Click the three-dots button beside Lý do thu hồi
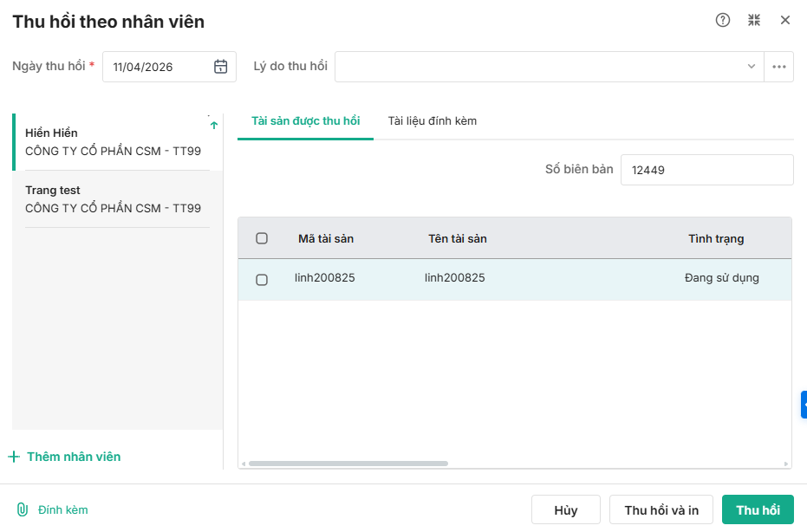Viewport: 807px width, 532px height. [x=779, y=67]
